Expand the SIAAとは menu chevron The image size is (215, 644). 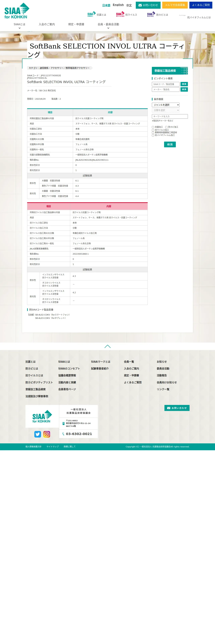tap(20, 28)
